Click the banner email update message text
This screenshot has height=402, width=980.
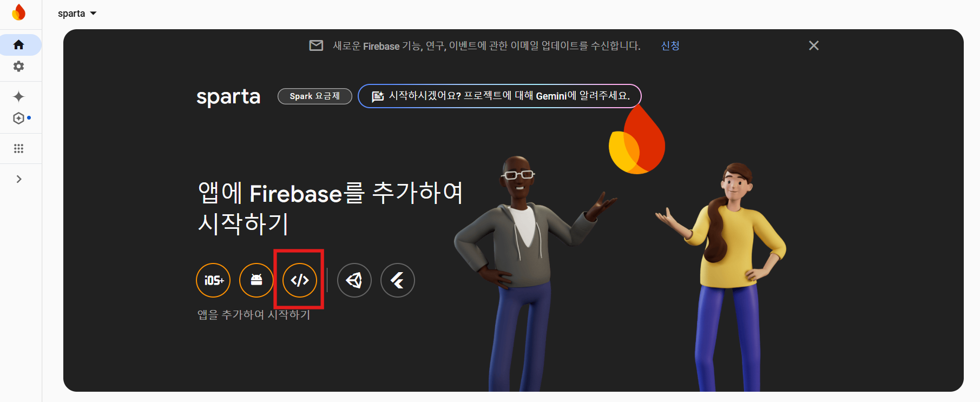pos(486,46)
